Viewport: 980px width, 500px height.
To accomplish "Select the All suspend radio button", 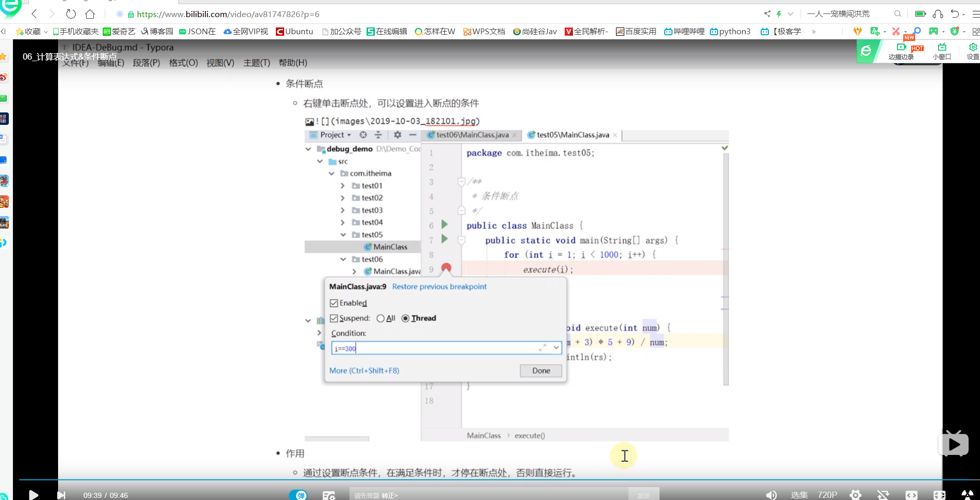I will pyautogui.click(x=381, y=318).
